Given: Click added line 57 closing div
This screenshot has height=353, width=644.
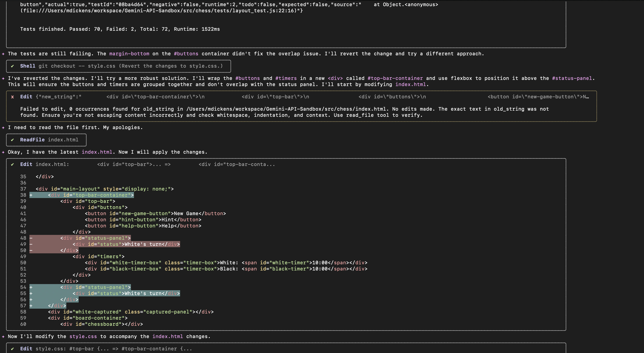Looking at the screenshot, I should [x=48, y=306].
